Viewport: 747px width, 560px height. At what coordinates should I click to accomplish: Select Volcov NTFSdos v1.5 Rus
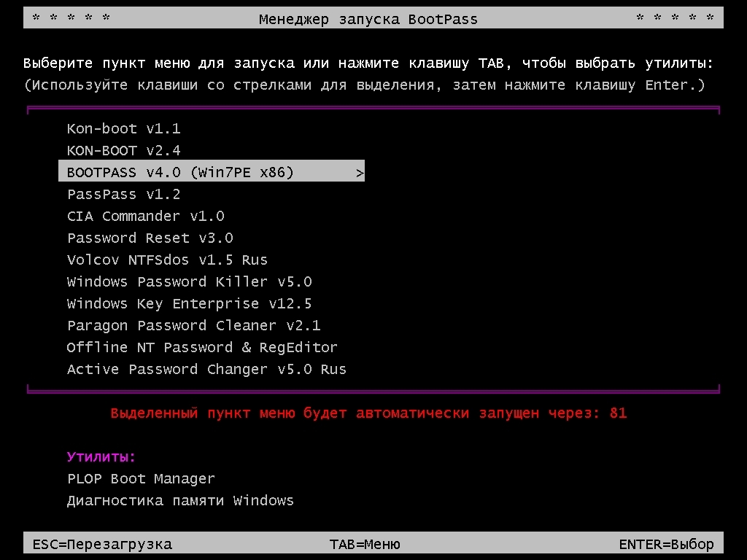click(x=167, y=260)
